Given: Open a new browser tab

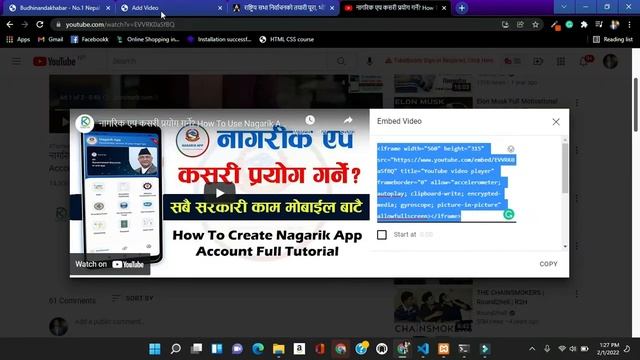Looking at the screenshot, I should tap(462, 8).
